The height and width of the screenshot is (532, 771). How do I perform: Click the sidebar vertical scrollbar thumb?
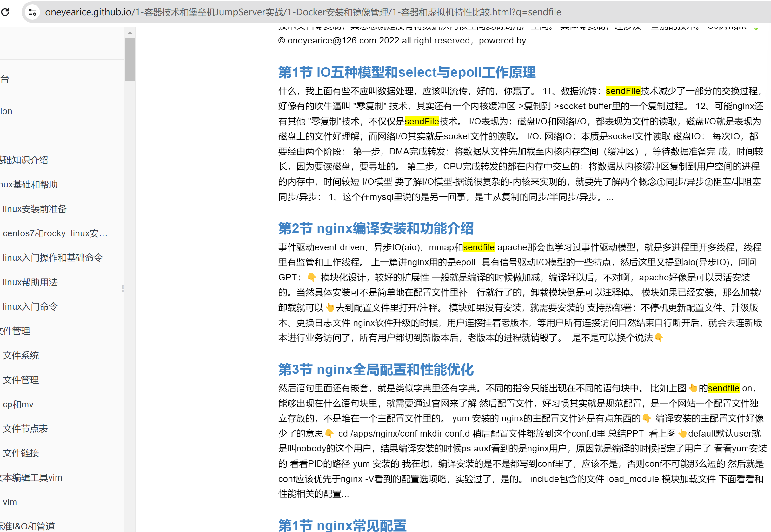[x=130, y=59]
